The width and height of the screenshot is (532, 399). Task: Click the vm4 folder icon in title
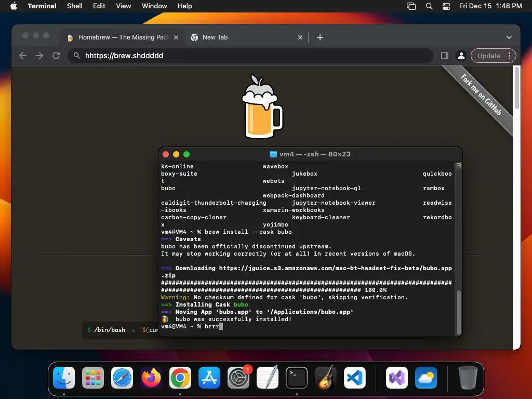(x=273, y=154)
